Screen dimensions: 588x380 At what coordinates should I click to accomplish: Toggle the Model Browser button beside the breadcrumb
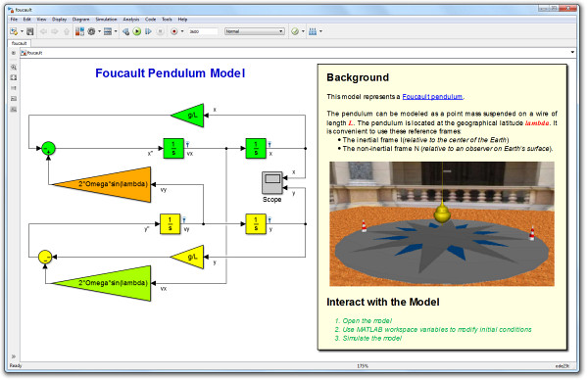point(14,53)
